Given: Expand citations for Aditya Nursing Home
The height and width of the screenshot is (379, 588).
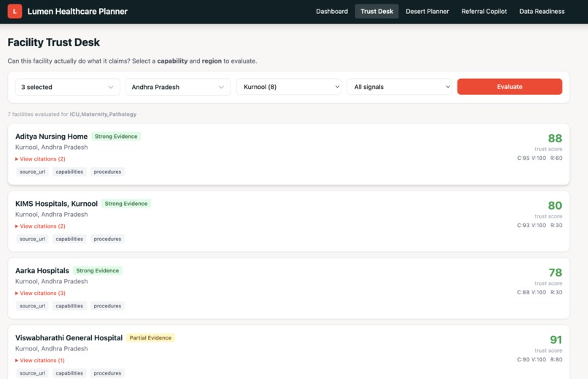Looking at the screenshot, I should pyautogui.click(x=40, y=159).
